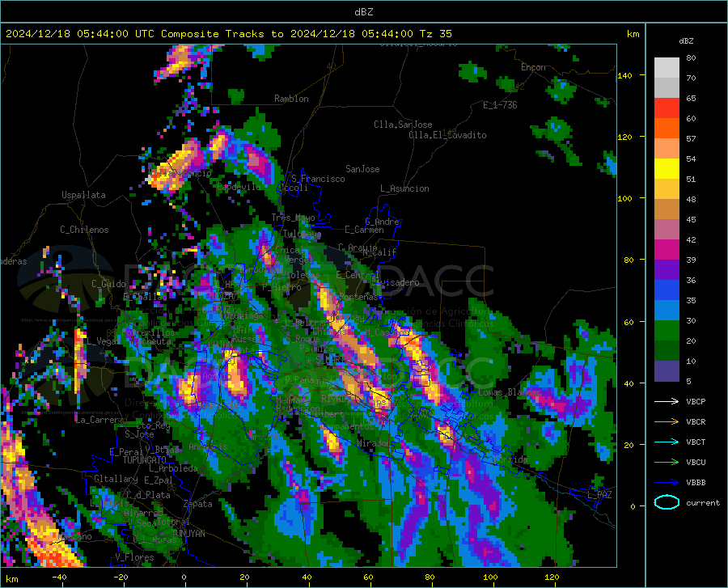Click the 'dBZ' title at top center

(363, 12)
